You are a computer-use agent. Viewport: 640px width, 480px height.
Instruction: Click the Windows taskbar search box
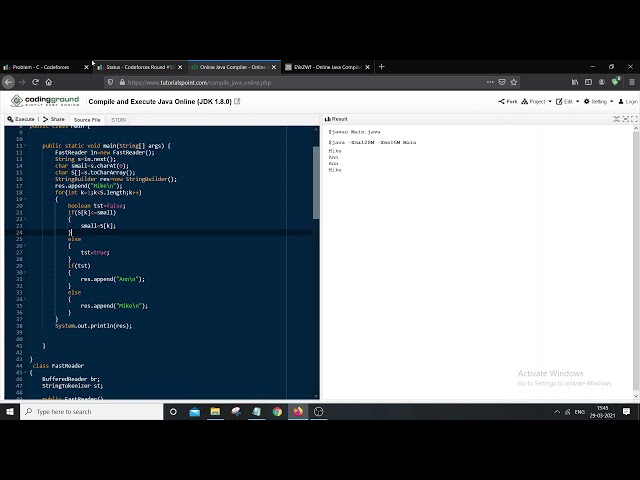pos(92,411)
